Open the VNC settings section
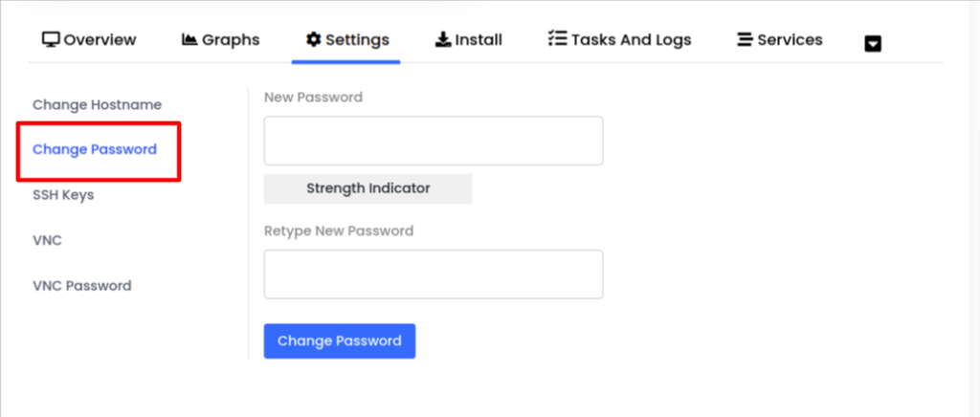 pos(47,240)
